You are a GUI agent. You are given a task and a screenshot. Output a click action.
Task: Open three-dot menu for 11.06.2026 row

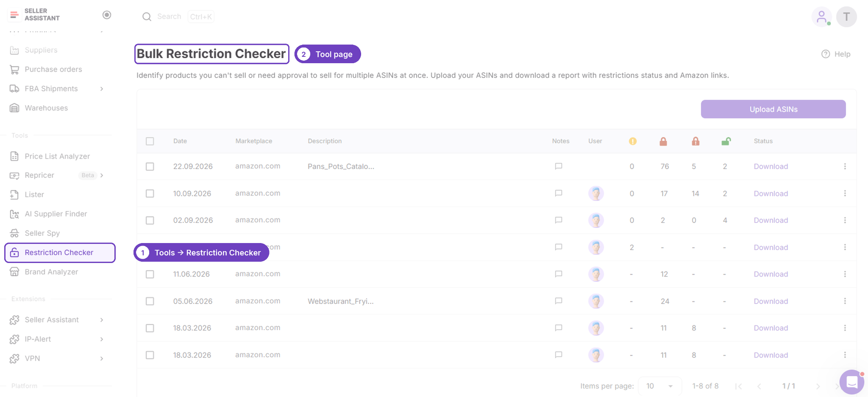coord(845,274)
